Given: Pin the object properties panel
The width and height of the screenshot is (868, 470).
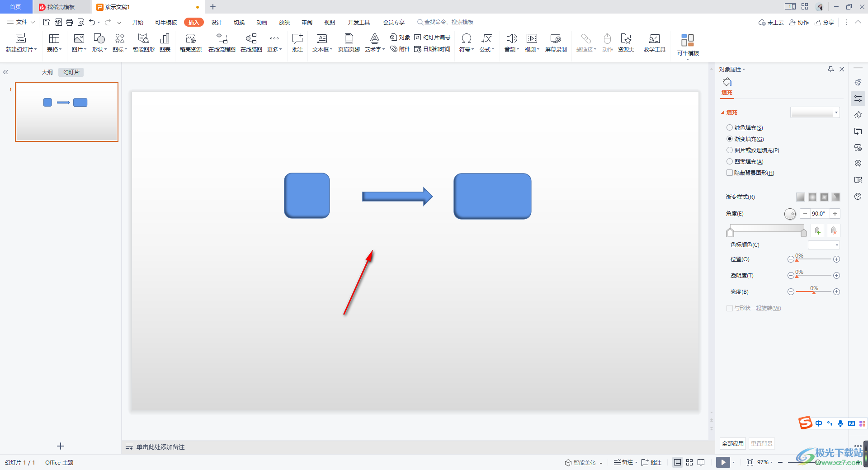Looking at the screenshot, I should tap(830, 69).
